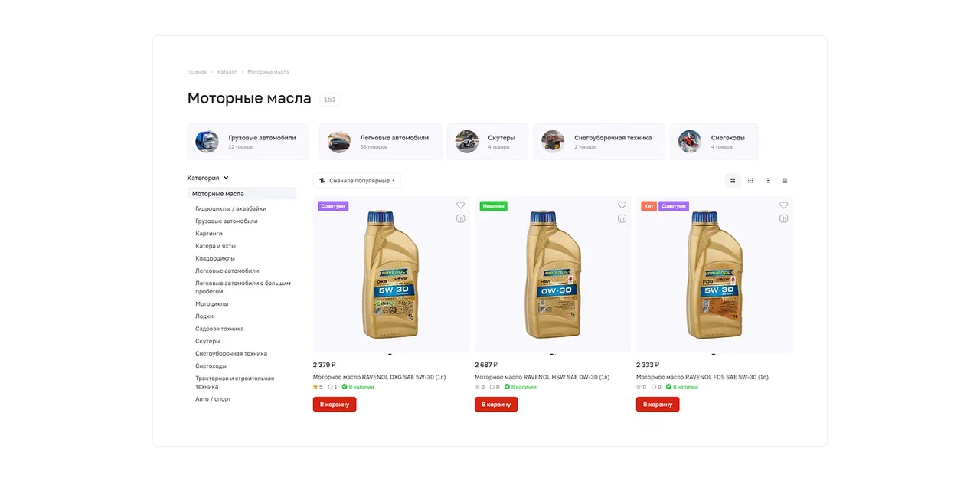This screenshot has height=482, width=980.
Task: Switch to list view with thumbnails icon
Action: click(x=768, y=181)
